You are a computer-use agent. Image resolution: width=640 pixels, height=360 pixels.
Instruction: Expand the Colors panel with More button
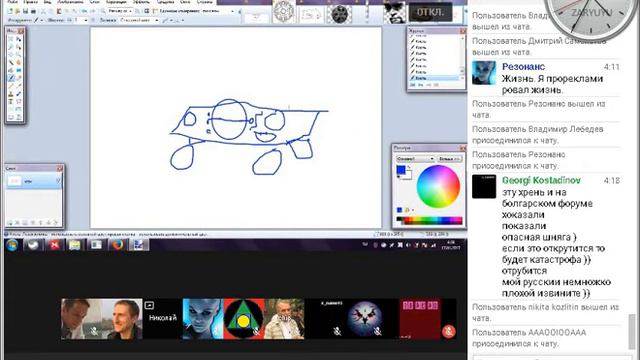449,158
